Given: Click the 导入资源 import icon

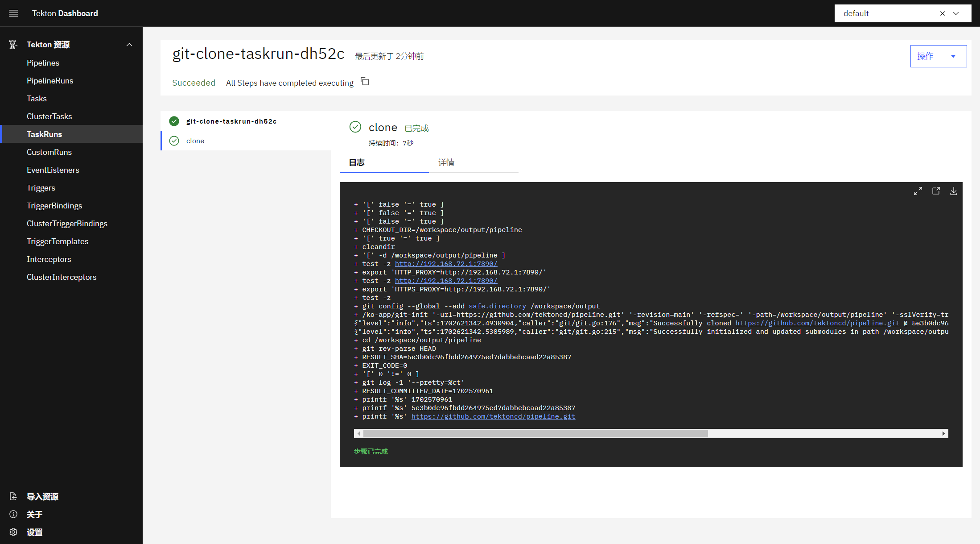Looking at the screenshot, I should pos(13,497).
